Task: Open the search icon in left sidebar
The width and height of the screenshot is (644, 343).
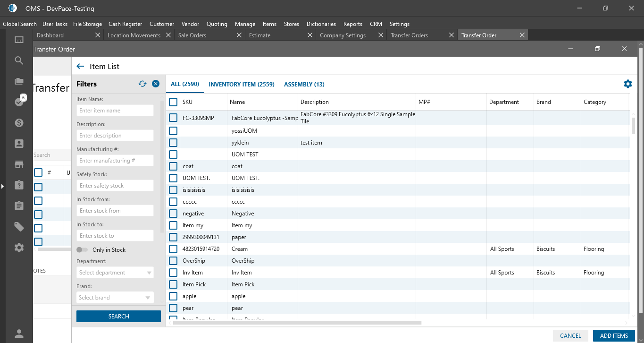Action: point(19,60)
